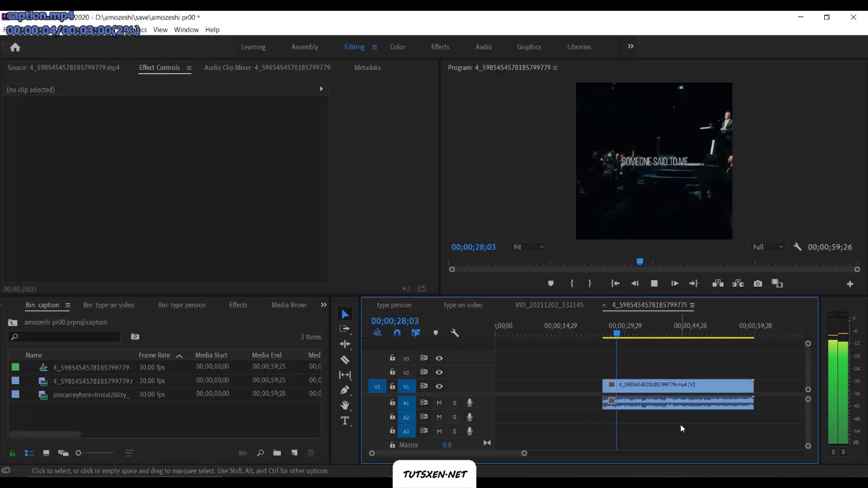Open Bin: caption panel menu
This screenshot has width=868, height=488.
tap(67, 306)
